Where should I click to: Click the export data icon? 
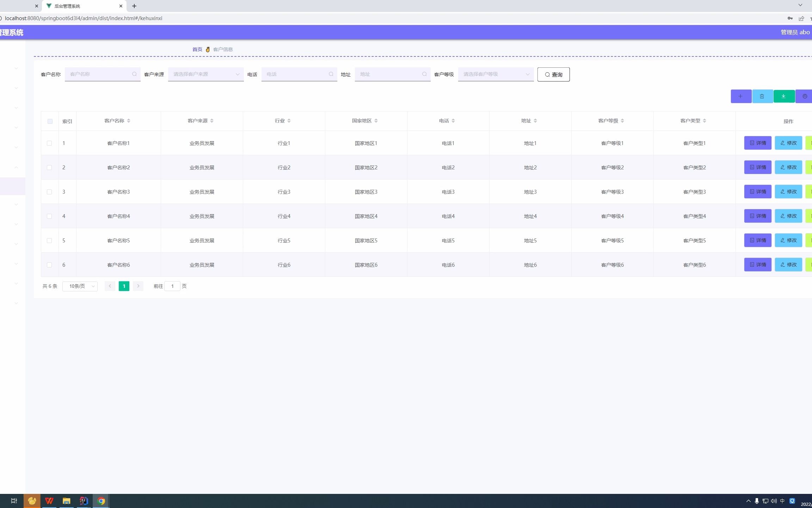[783, 95]
